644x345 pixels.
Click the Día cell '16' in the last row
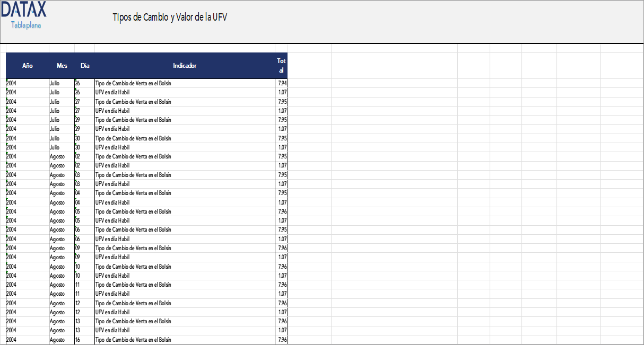pyautogui.click(x=85, y=340)
